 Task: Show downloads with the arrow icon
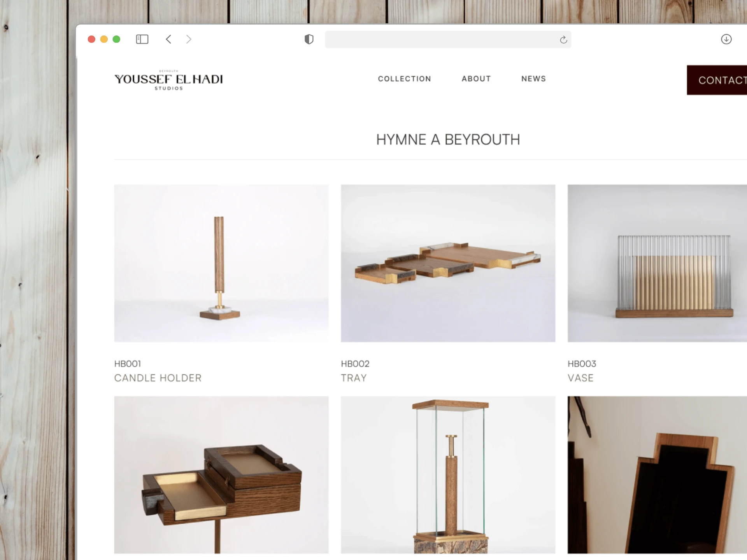click(x=726, y=39)
